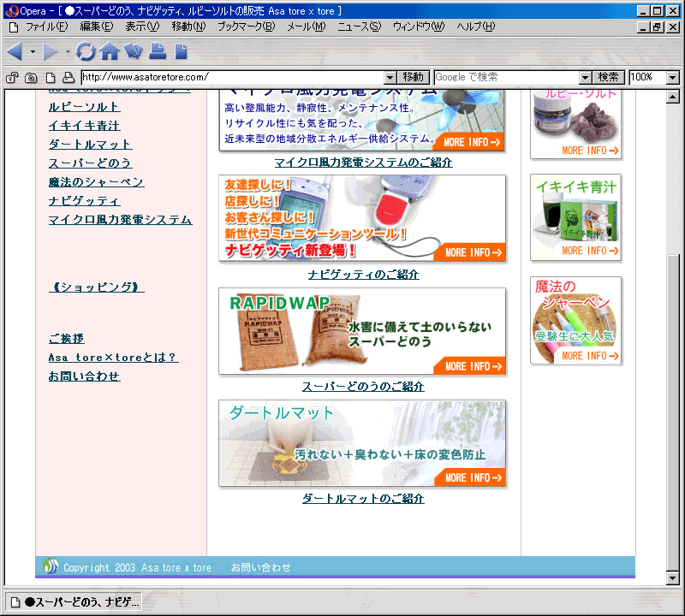Open the ナビゲッティ sidebar link
Image resolution: width=685 pixels, height=616 pixels.
coord(84,201)
